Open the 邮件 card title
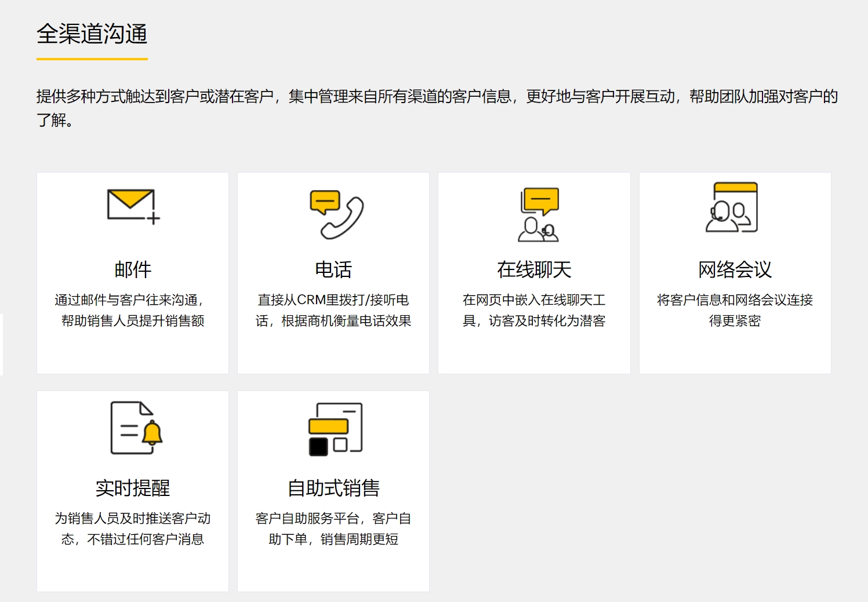Screen dimensions: 868x602 (x=133, y=269)
